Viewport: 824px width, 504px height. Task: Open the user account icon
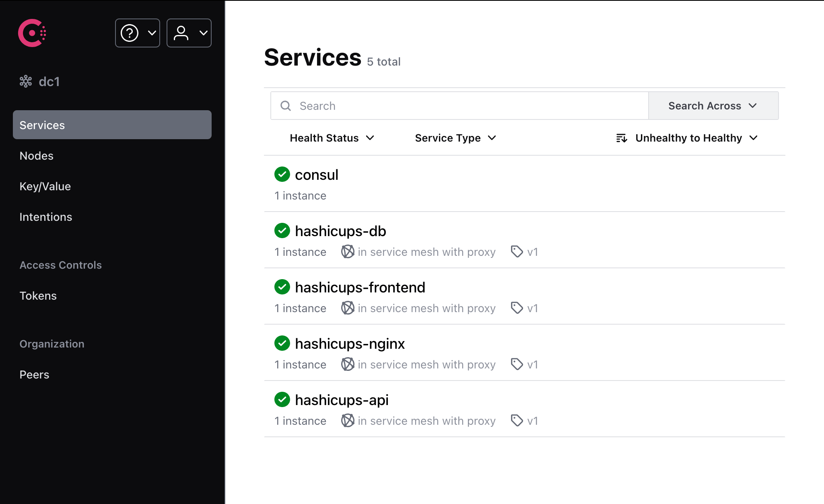181,33
